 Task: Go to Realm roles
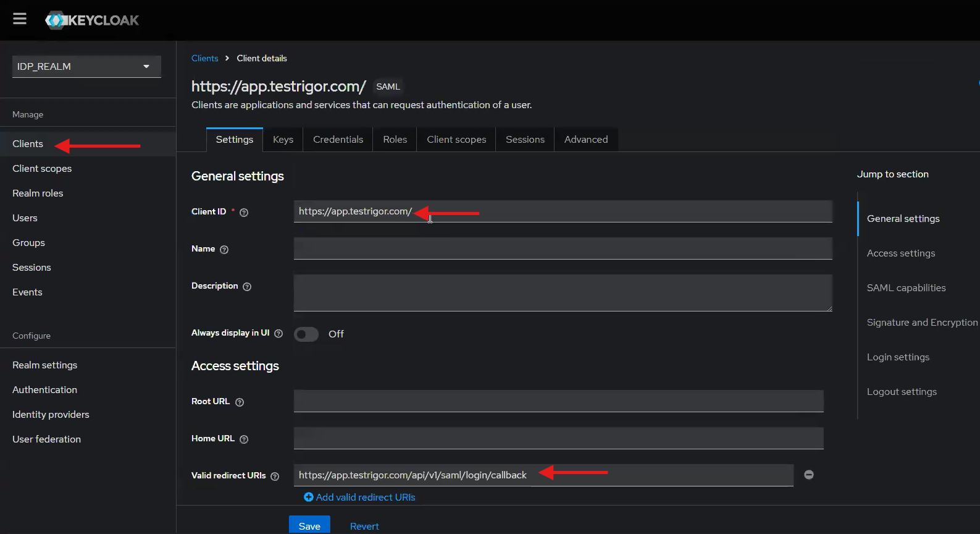(88, 193)
